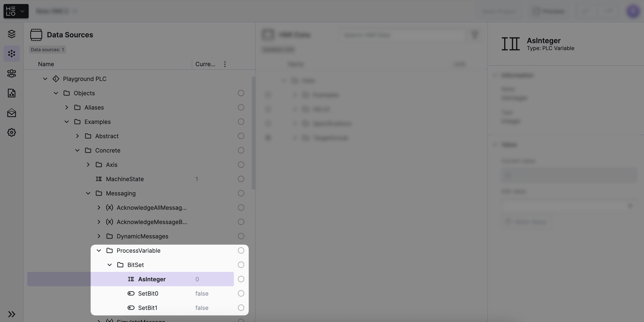Click the tree vertical scrollbar
Image resolution: width=644 pixels, height=322 pixels.
click(253, 133)
